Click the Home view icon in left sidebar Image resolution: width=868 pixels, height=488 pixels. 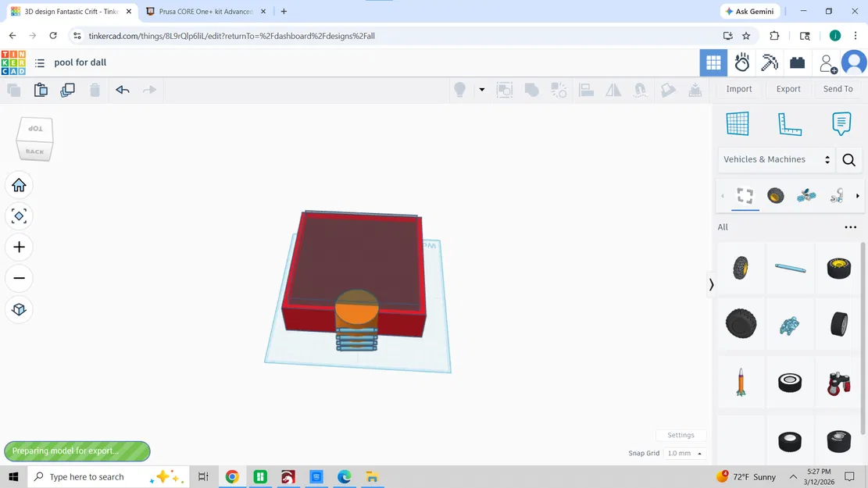pyautogui.click(x=19, y=185)
